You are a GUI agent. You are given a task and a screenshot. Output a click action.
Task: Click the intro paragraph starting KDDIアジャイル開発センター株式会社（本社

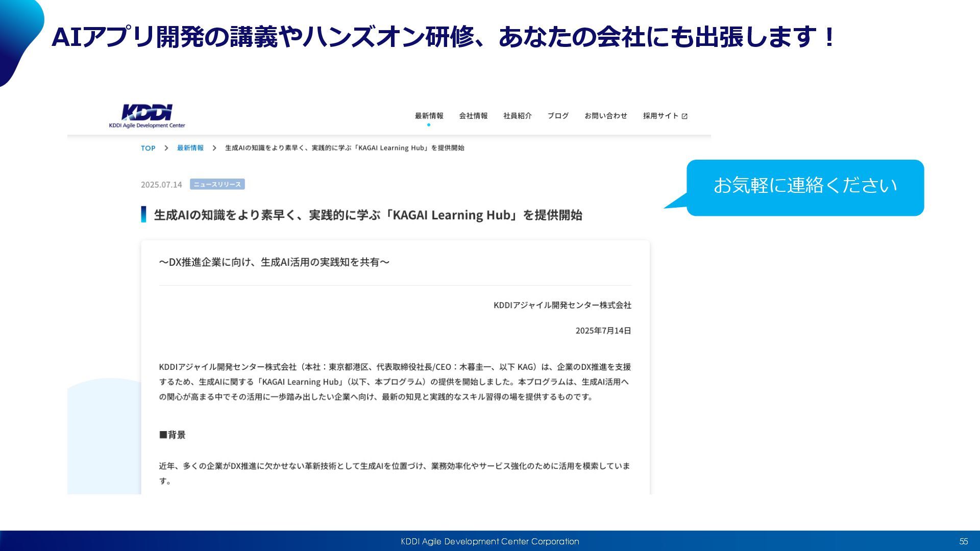pos(395,382)
